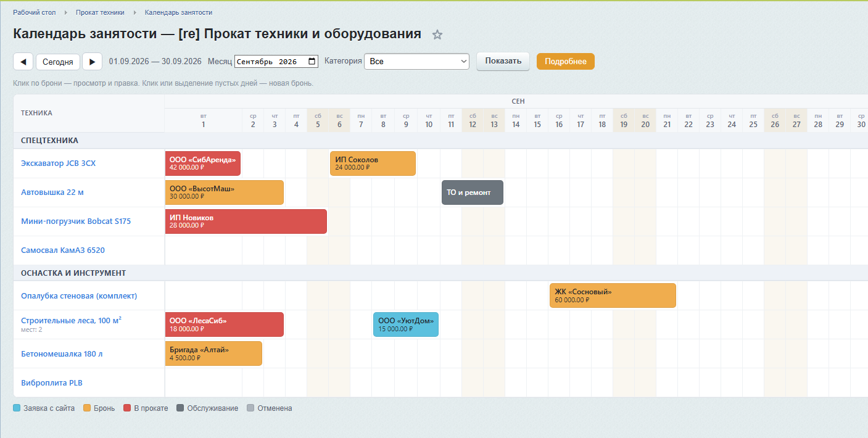Viewport: 868px width, 438px height.
Task: Open Бетономешалка 180 л item
Action: (62, 354)
